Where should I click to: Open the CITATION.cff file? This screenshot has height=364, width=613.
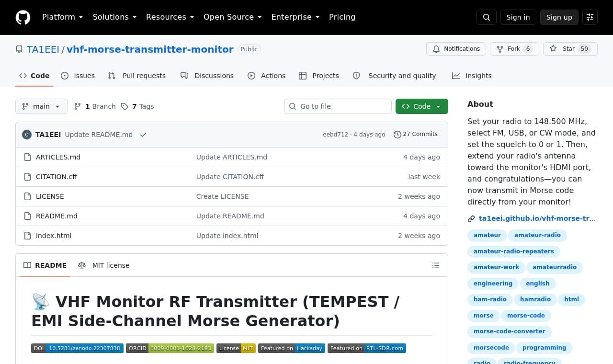(x=57, y=177)
